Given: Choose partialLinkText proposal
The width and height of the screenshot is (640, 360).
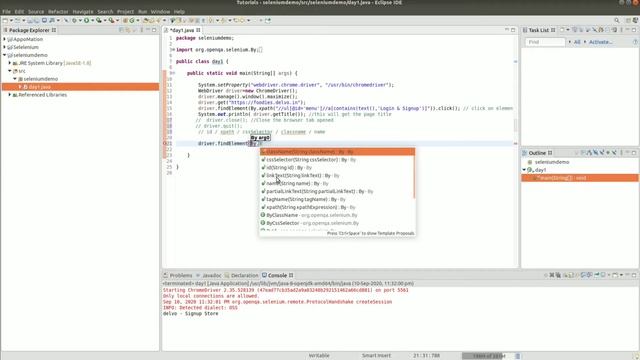Looking at the screenshot, I should point(337,191).
